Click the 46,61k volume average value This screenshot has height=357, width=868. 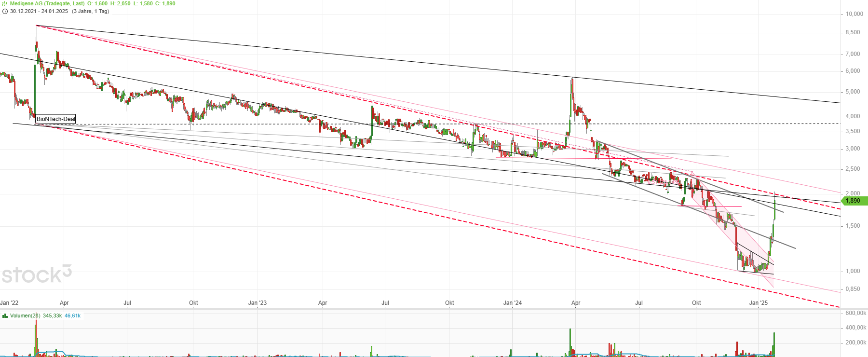72,316
